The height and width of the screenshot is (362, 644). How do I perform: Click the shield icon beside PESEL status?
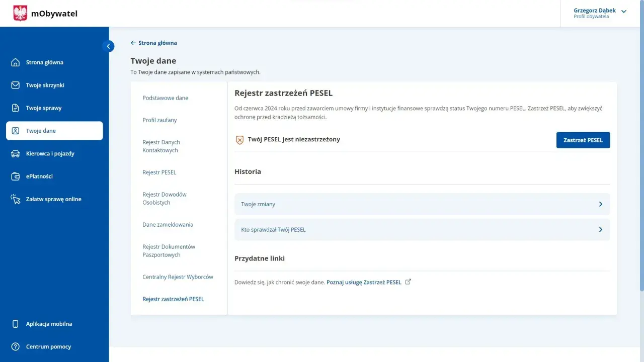[239, 140]
